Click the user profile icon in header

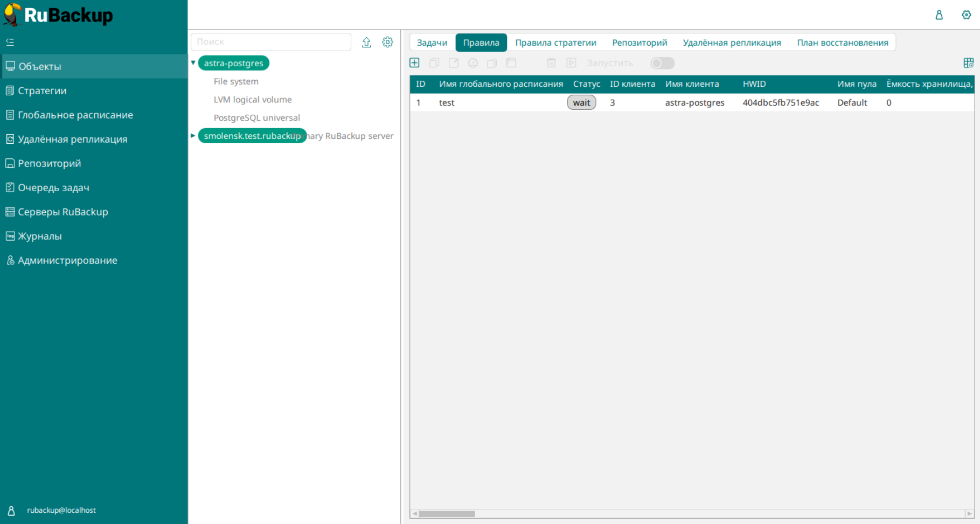point(939,15)
